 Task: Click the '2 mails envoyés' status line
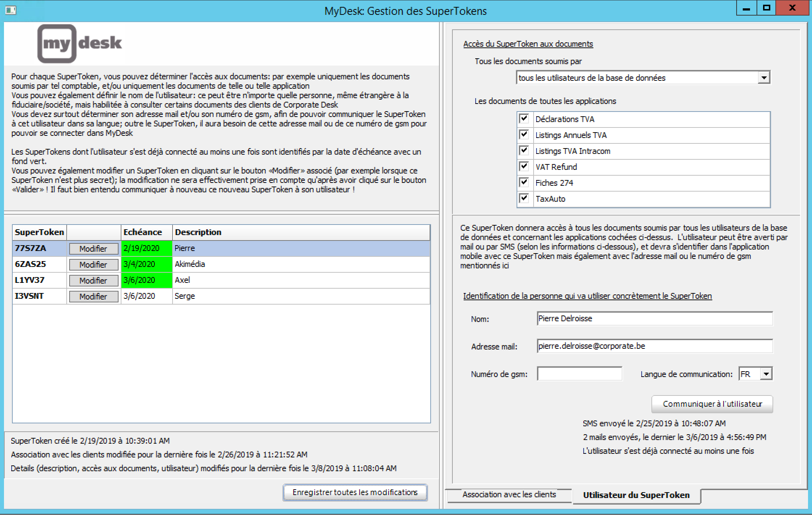pyautogui.click(x=675, y=437)
